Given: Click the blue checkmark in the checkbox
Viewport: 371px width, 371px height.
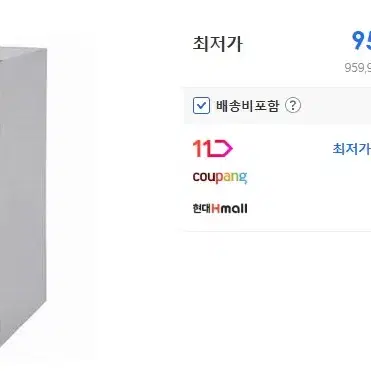Looking at the screenshot, I should click(x=201, y=106).
